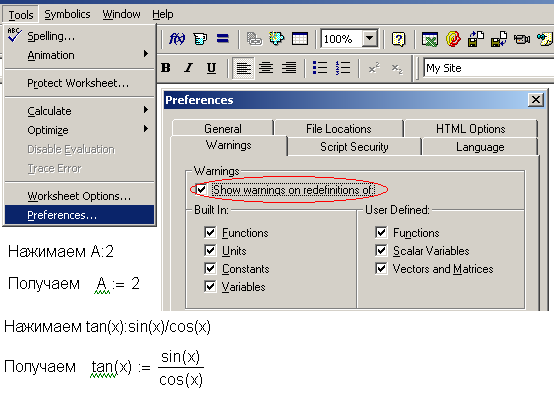Switch to the General tab

pos(223,129)
